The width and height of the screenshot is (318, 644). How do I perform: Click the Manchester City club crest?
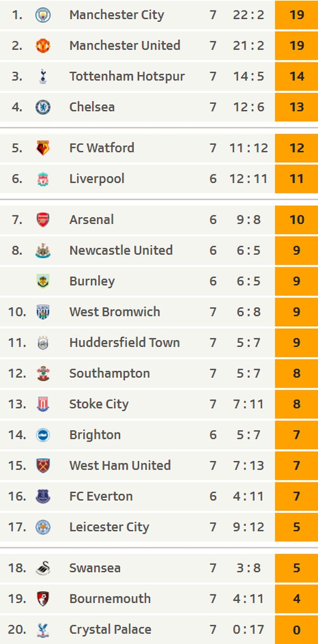[x=43, y=15]
